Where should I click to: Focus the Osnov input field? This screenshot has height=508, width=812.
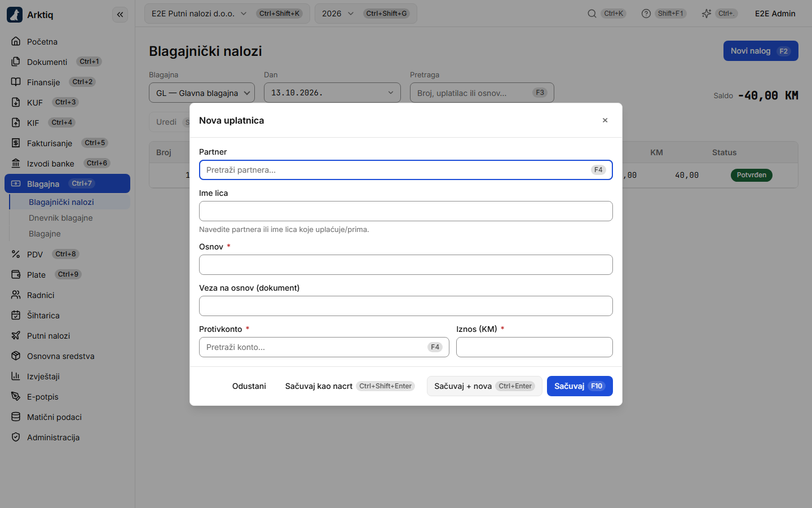(406, 265)
